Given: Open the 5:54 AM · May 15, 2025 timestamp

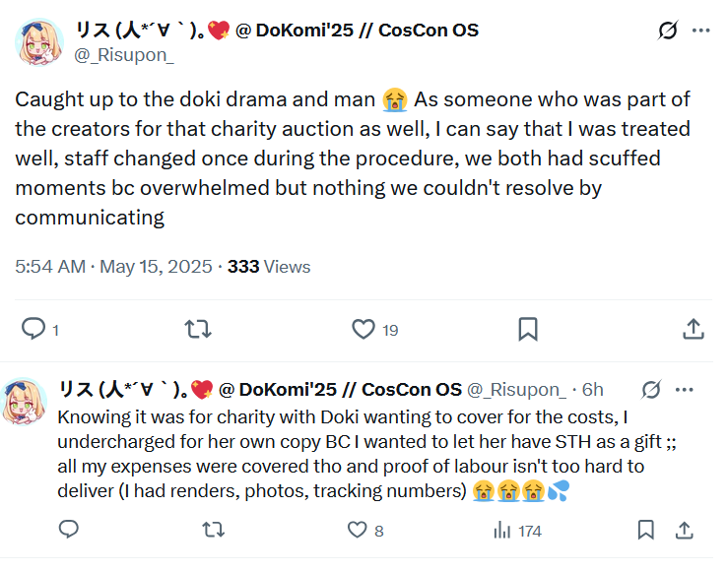Looking at the screenshot, I should coord(112,267).
